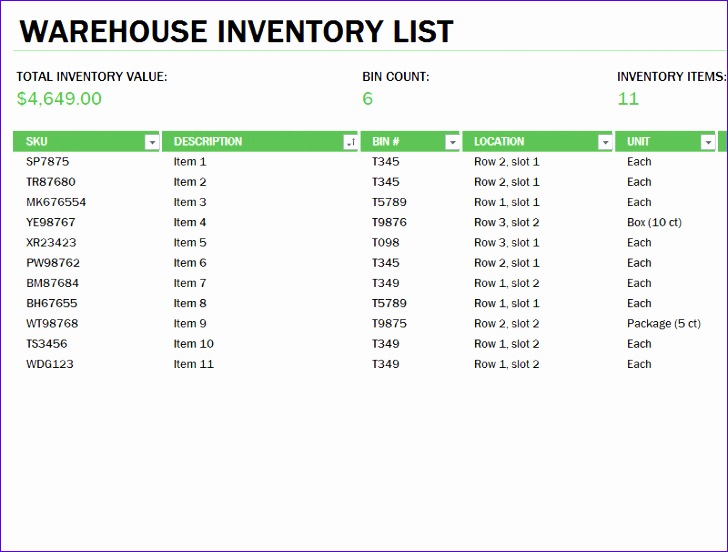
Task: Select SKU cell WDG123
Action: pos(50,364)
